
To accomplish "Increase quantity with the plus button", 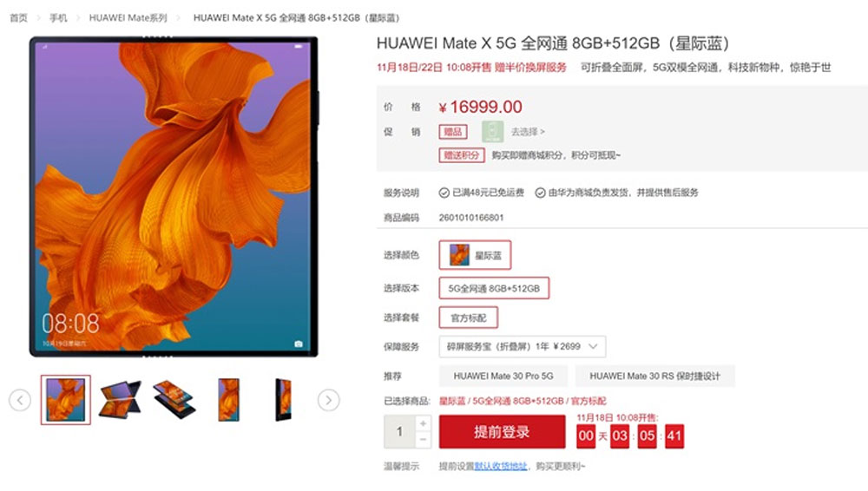I will click(423, 423).
